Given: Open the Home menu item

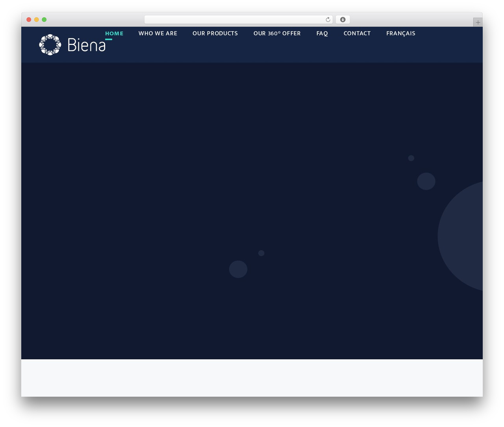Looking at the screenshot, I should click(114, 33).
